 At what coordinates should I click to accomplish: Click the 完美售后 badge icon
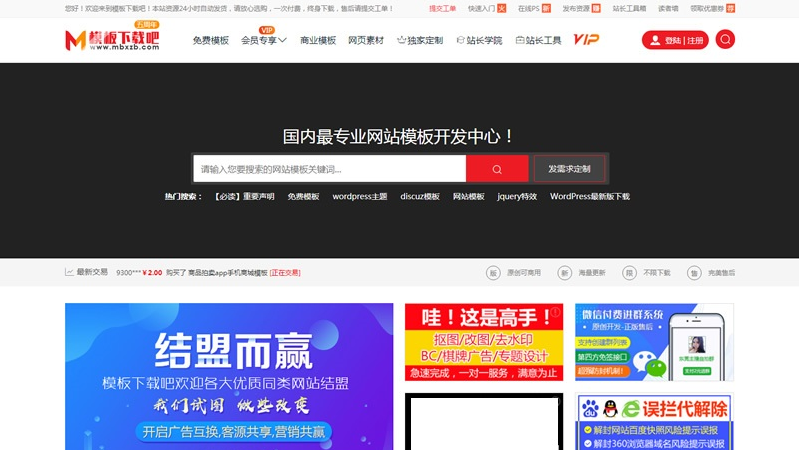click(694, 272)
